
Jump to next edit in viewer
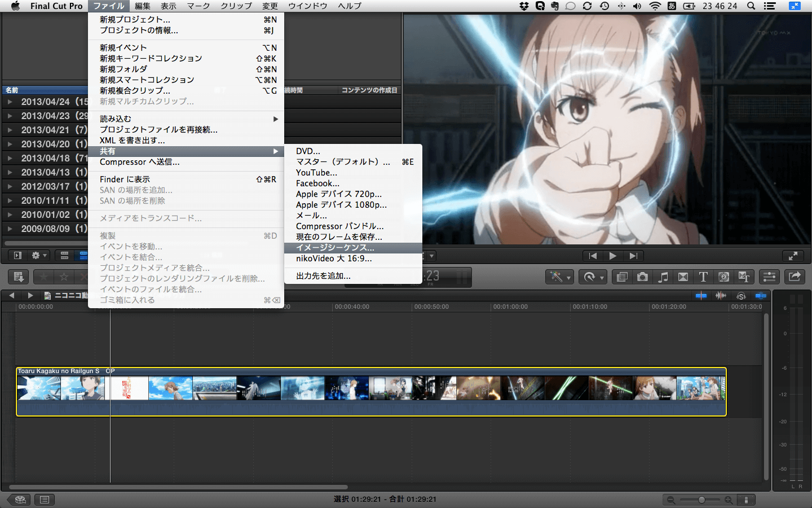(633, 256)
